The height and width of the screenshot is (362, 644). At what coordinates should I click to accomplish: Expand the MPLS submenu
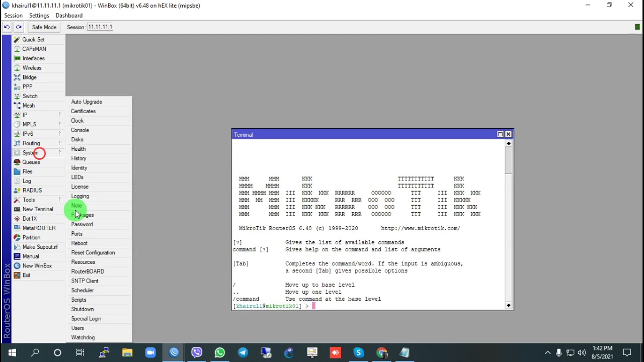[59, 124]
